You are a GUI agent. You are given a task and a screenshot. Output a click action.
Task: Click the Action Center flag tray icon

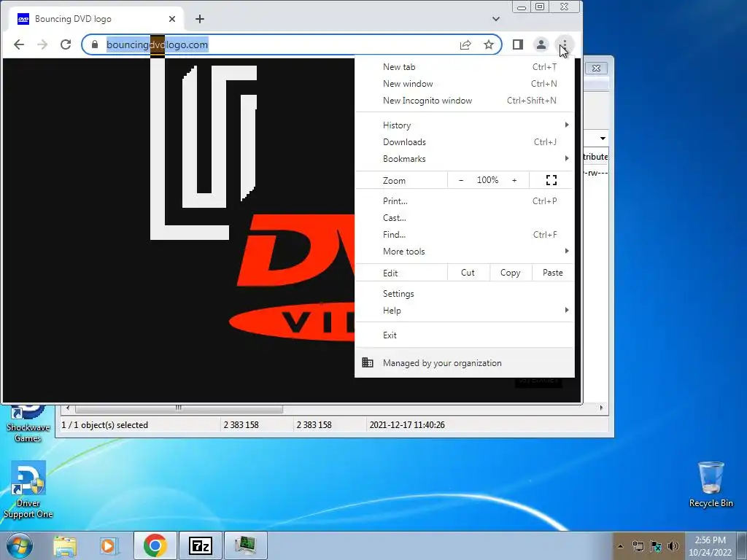click(656, 546)
